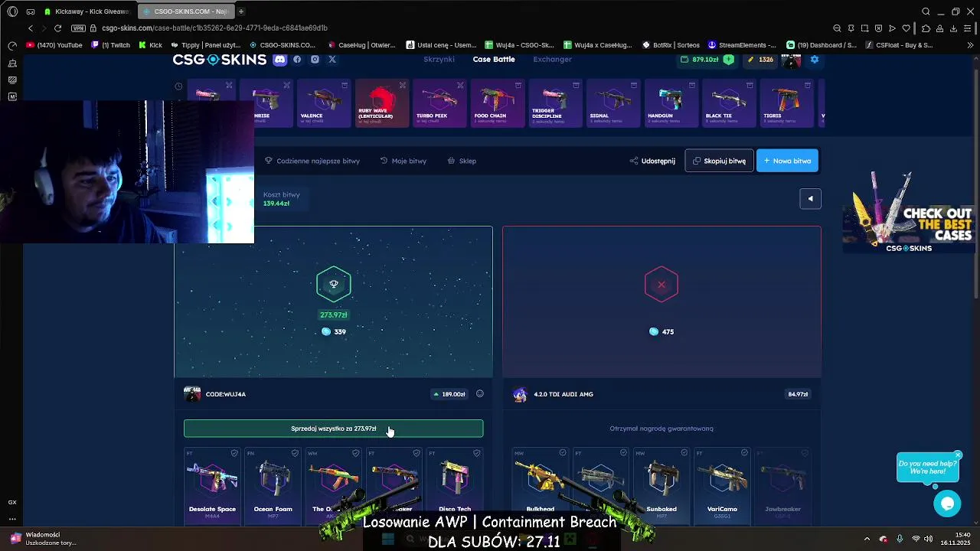Open the Exchanger navigation item
The height and width of the screenshot is (551, 980).
552,60
